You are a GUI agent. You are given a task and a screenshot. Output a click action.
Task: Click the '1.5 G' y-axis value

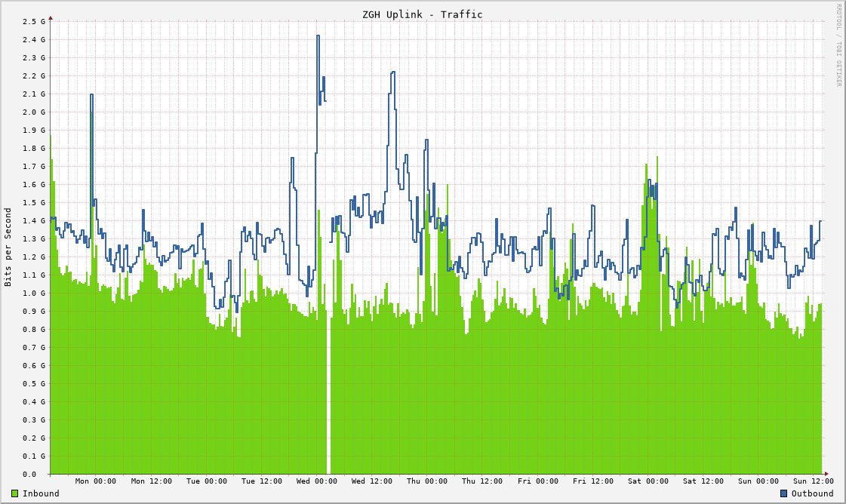(x=34, y=202)
